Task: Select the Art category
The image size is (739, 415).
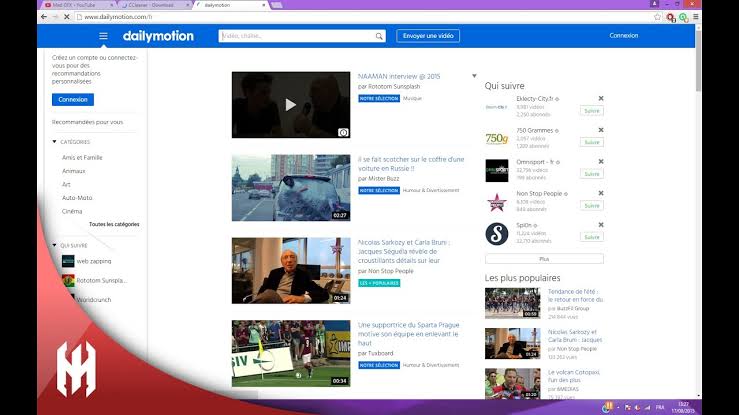Action: coord(66,184)
